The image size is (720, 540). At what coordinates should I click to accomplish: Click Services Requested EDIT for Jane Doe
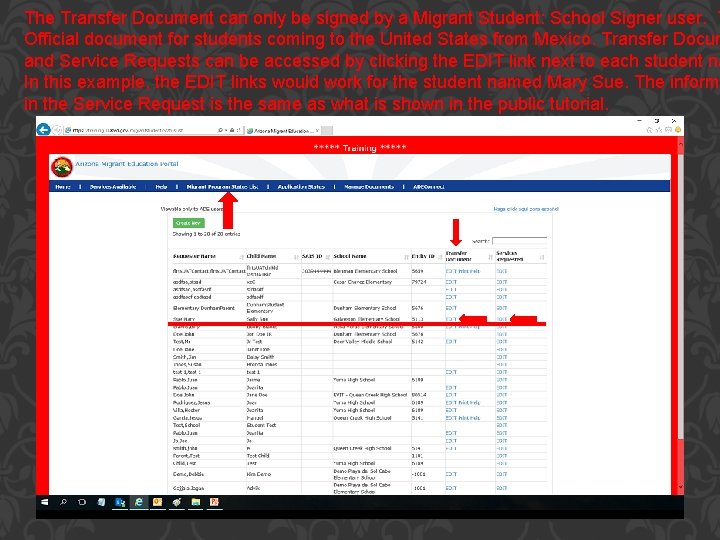(x=501, y=395)
